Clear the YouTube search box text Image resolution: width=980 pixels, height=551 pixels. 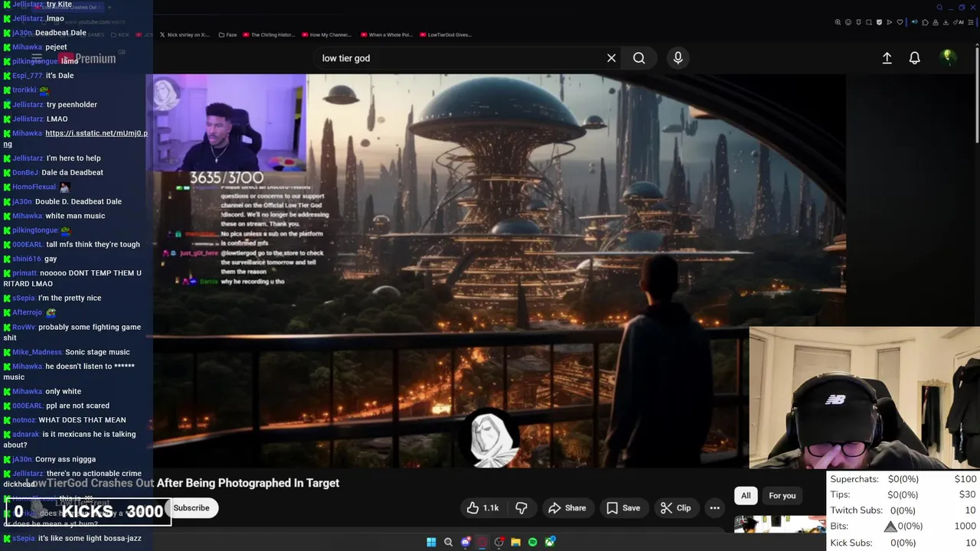611,58
